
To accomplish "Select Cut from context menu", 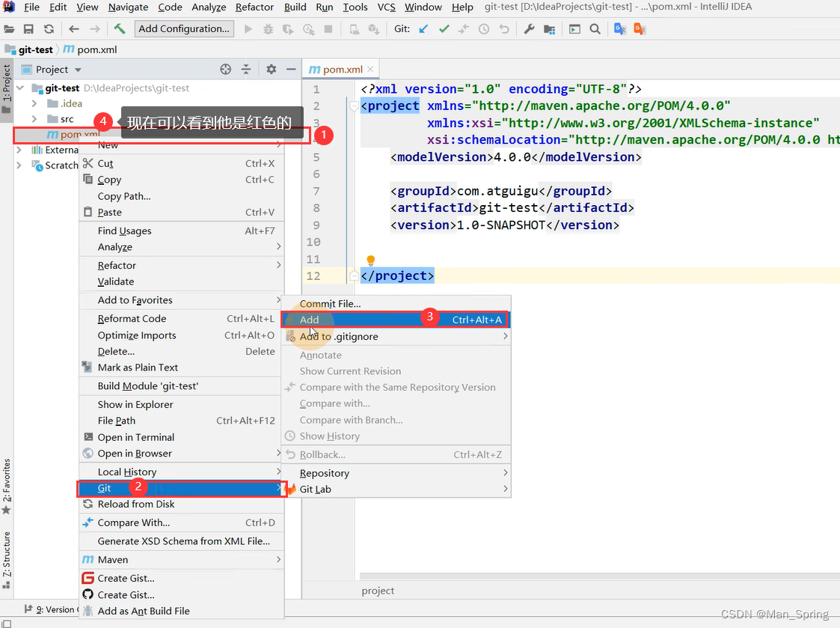I will pos(181,164).
